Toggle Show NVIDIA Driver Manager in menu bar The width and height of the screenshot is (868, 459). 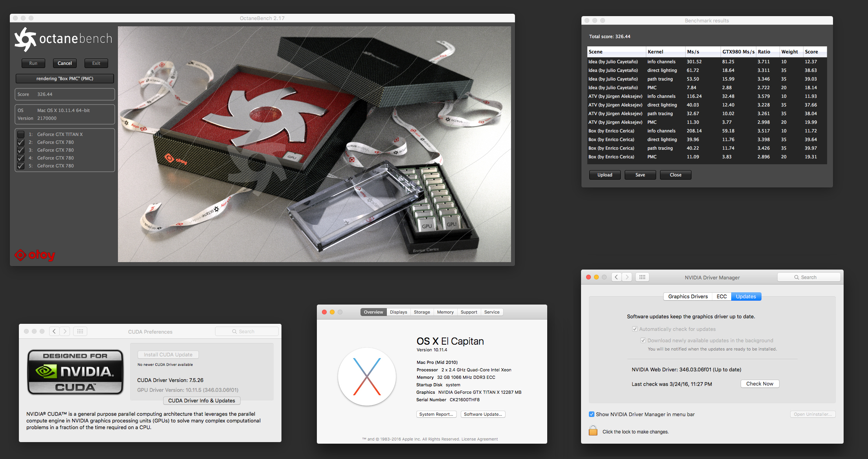[x=592, y=414]
